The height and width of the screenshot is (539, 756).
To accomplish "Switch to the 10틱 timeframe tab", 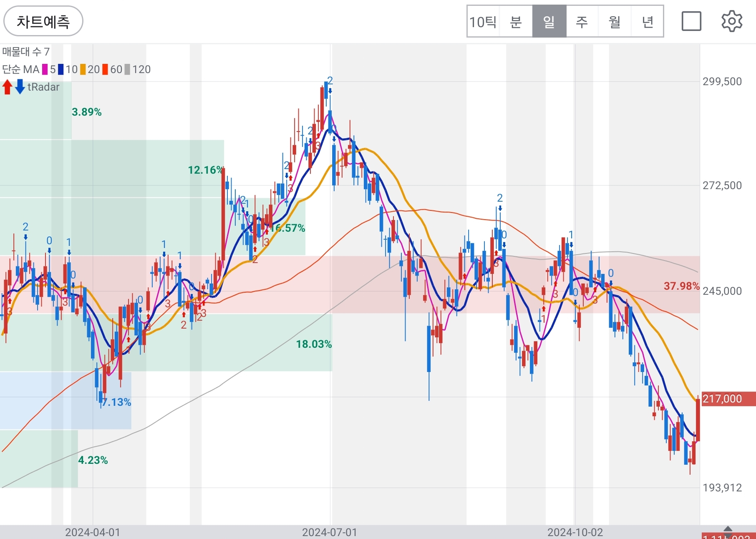I will coord(483,22).
